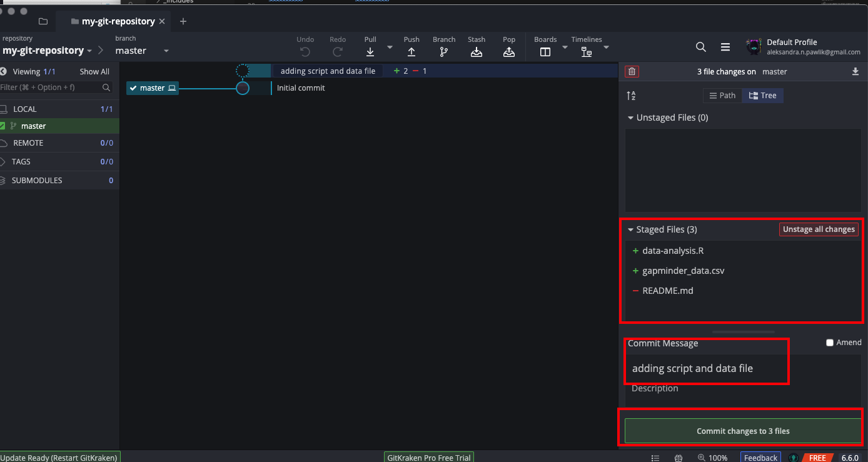Screen dimensions: 868x462
Task: Push commits with the Push icon
Action: pos(411,53)
